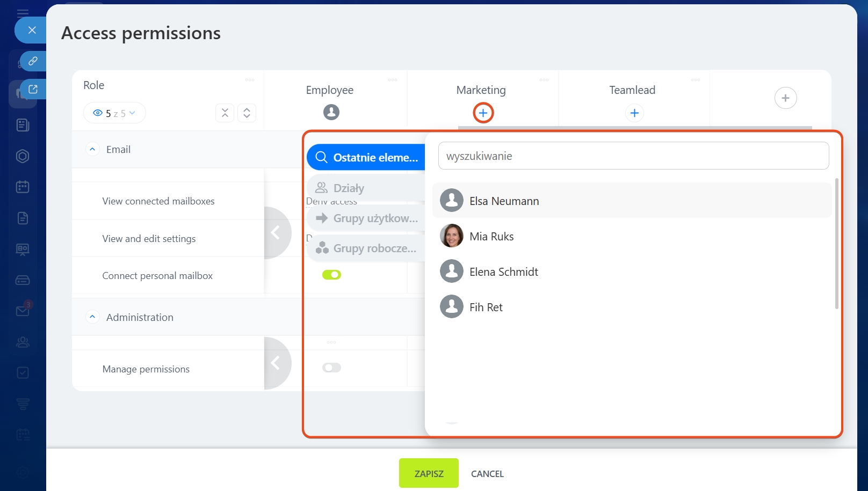Screen dimensions: 868x491
Task: Click the ZAPISZ save button
Action: pyautogui.click(x=429, y=473)
